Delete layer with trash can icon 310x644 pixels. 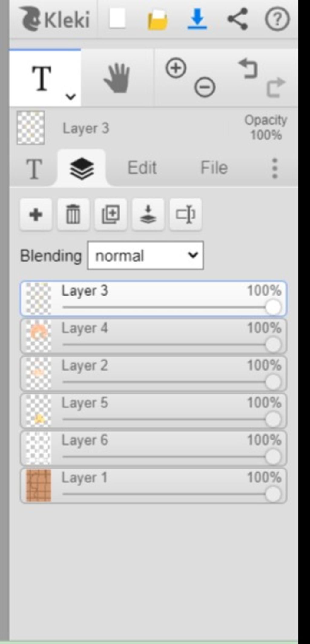click(73, 215)
